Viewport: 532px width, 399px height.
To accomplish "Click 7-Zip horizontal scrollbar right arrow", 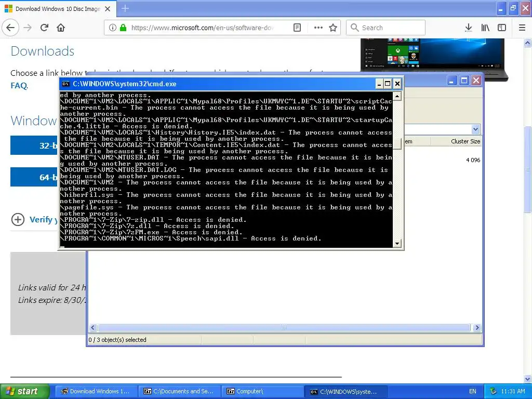I will pos(477,328).
